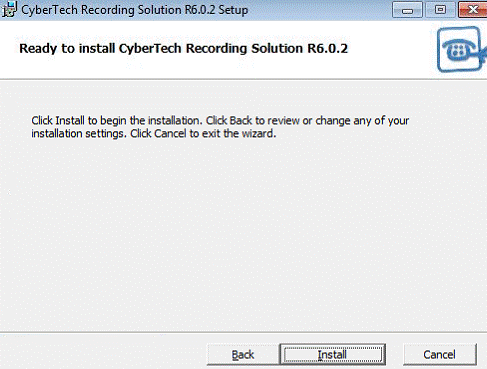Image resolution: width=487 pixels, height=369 pixels.
Task: Click the word 'Back' in the instructions
Action: click(241, 120)
